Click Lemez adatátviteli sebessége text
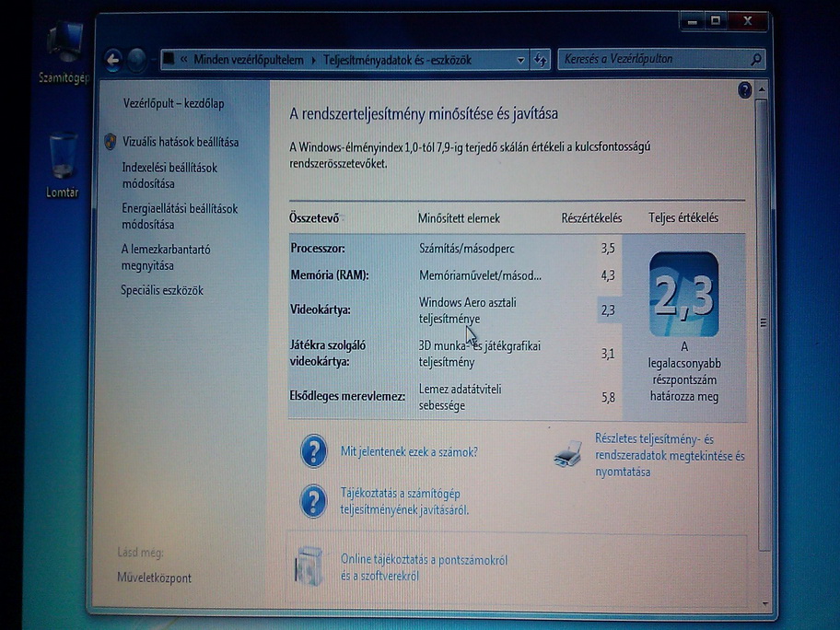Image resolution: width=840 pixels, height=630 pixels. (461, 397)
